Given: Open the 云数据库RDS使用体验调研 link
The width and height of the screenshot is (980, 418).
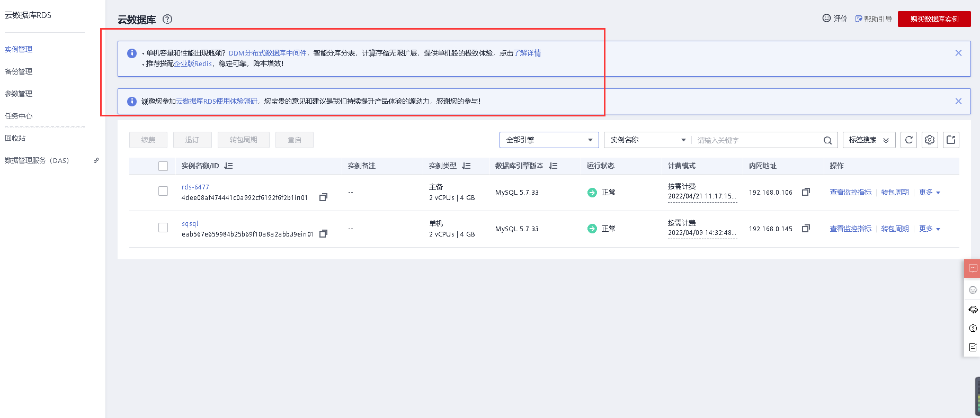Looking at the screenshot, I should [217, 101].
